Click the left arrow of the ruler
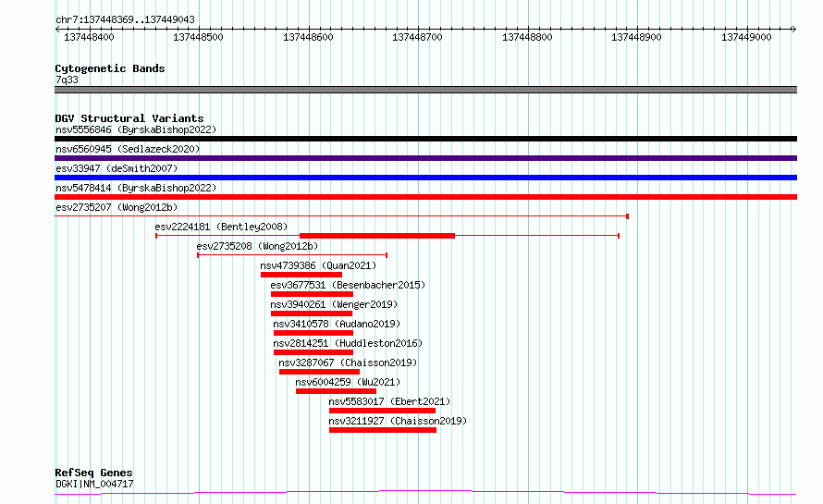The width and height of the screenshot is (823, 504). [x=57, y=30]
